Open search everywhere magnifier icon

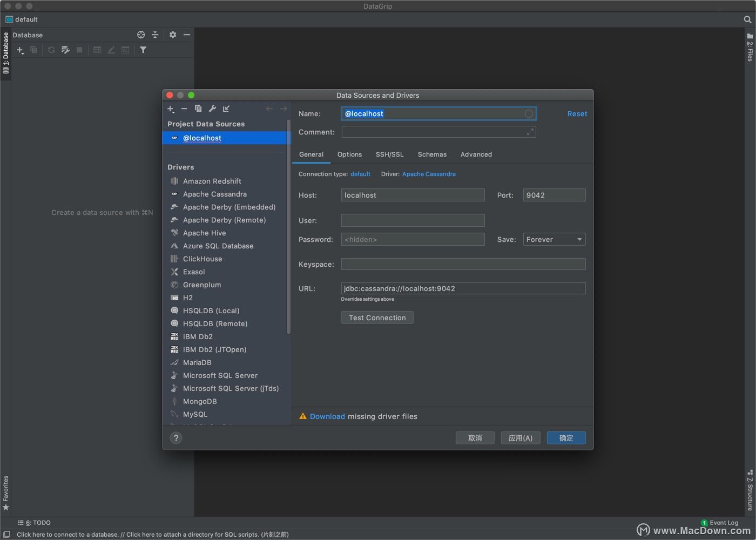pos(747,19)
